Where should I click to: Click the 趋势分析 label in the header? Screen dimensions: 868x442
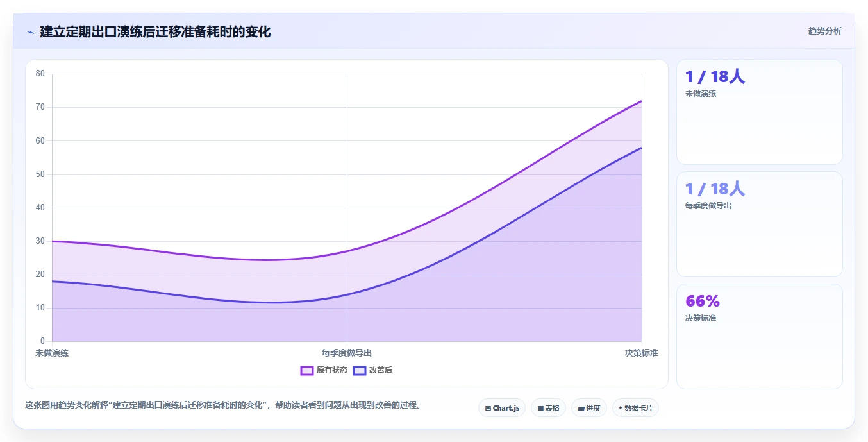(x=824, y=31)
